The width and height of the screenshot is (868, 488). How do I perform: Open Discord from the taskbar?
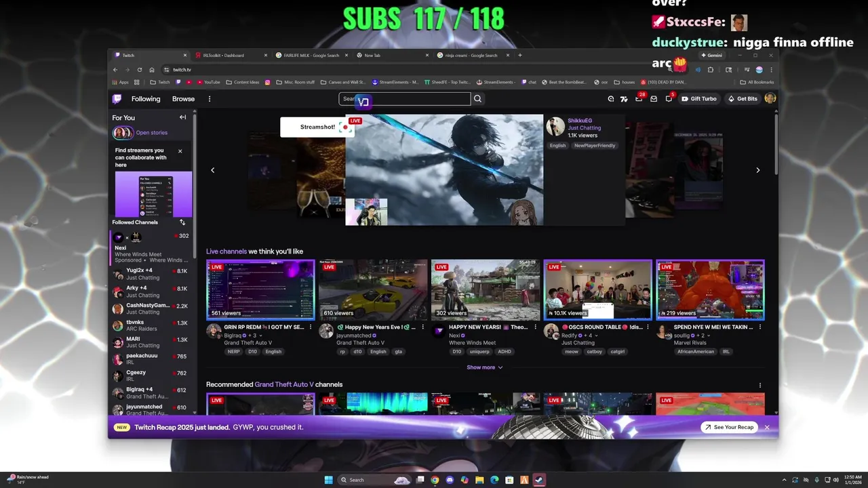(450, 480)
